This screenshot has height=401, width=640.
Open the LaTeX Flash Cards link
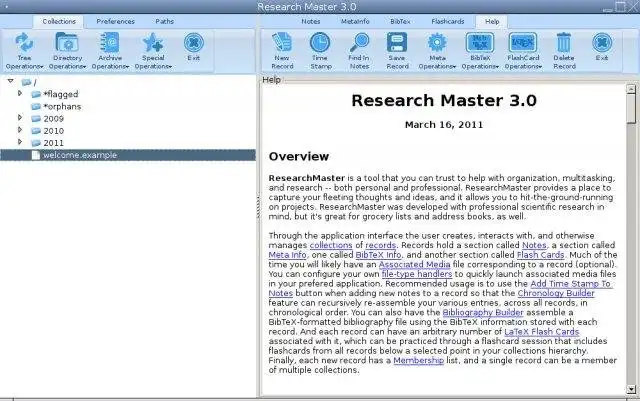click(542, 332)
